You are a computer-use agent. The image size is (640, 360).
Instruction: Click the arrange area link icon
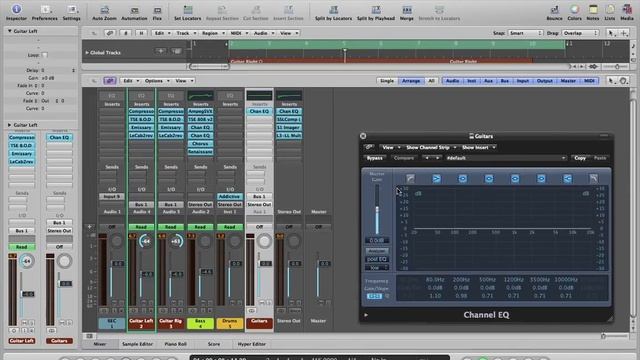pyautogui.click(x=110, y=33)
